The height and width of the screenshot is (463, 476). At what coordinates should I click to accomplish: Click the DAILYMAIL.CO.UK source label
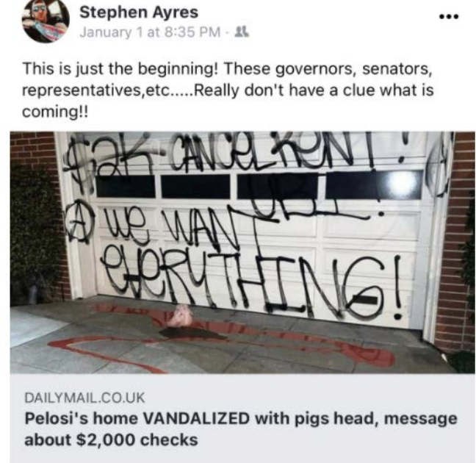[x=84, y=398]
